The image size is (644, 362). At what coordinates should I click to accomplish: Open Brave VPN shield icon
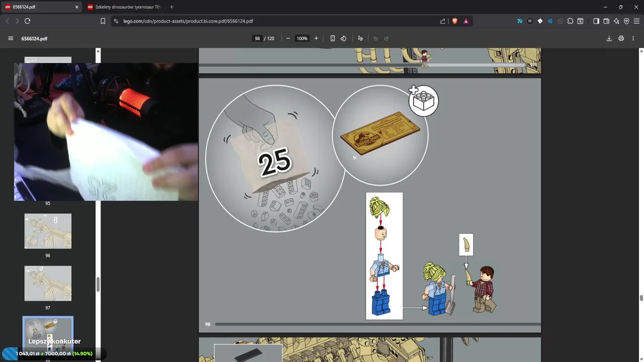pos(626,21)
